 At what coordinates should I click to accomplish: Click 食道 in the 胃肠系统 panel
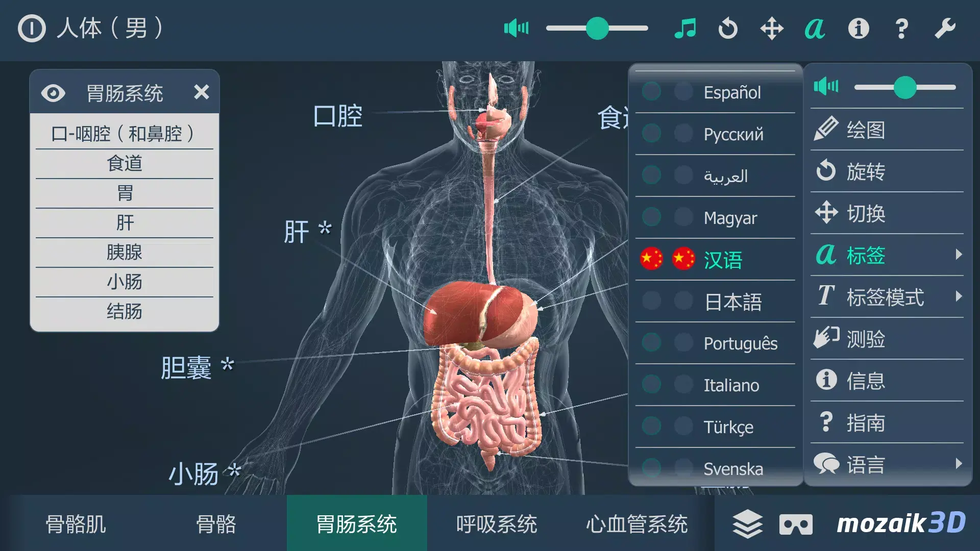[x=124, y=163]
